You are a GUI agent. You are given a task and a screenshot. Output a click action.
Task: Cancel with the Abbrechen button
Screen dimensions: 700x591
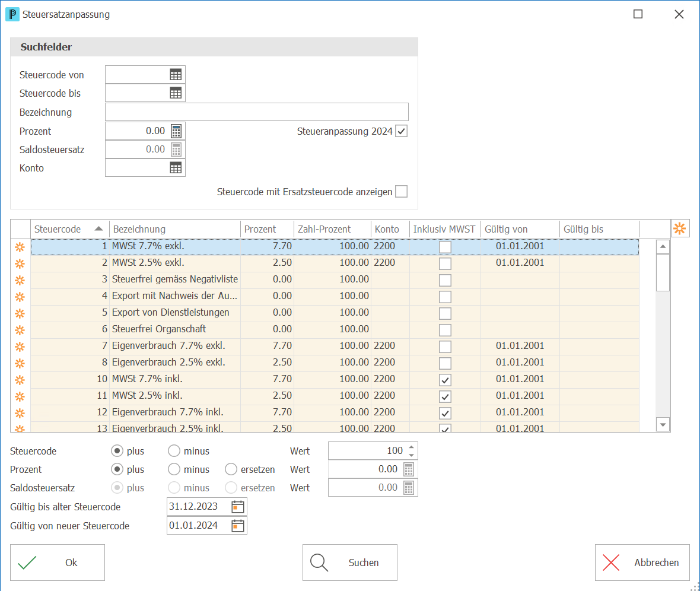(x=642, y=563)
